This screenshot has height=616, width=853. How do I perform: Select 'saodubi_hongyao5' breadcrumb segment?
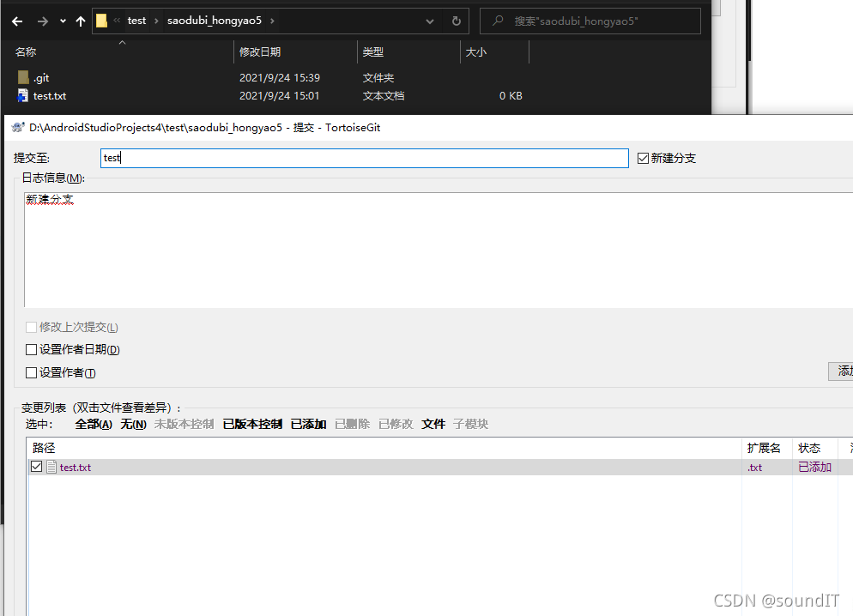[215, 21]
